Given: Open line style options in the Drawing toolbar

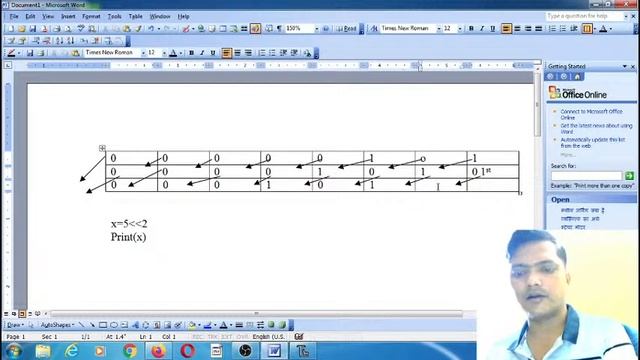Looking at the screenshot, I should pyautogui.click(x=239, y=325).
